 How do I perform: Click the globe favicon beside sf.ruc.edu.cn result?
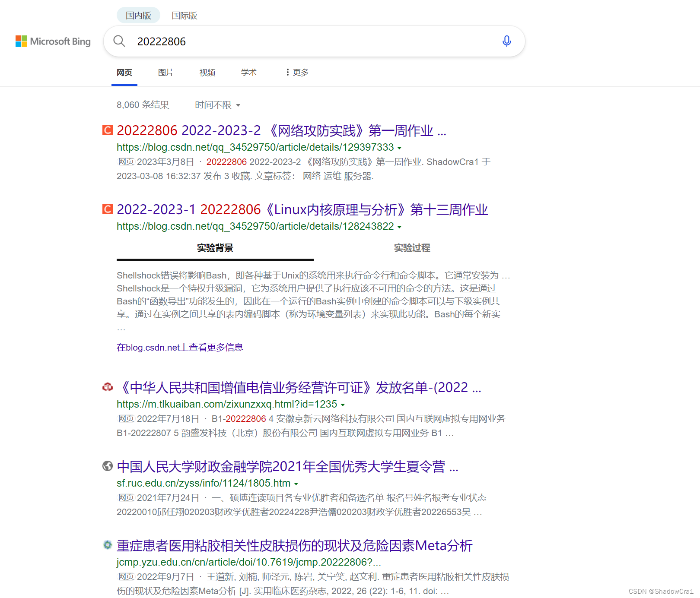click(107, 467)
